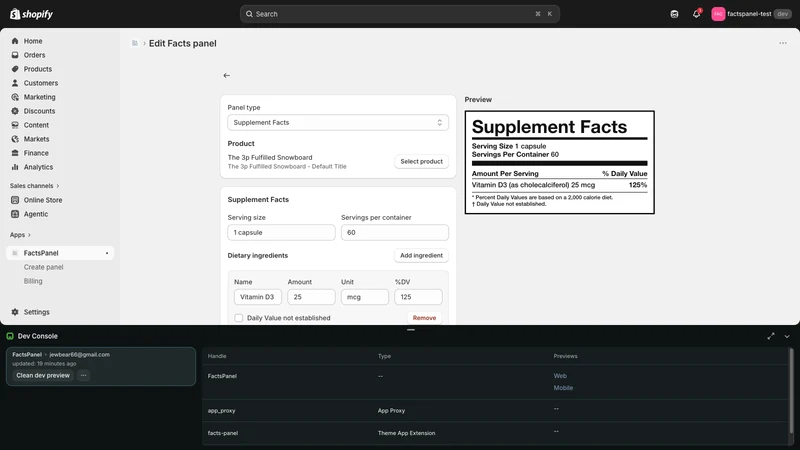Click the Amount field showing 25
The width and height of the screenshot is (800, 450).
coord(311,297)
